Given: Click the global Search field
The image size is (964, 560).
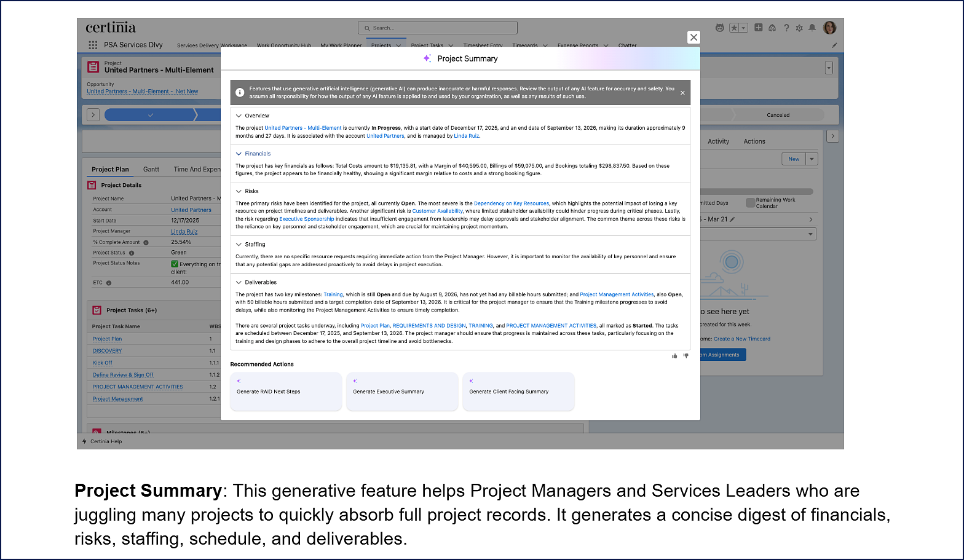Looking at the screenshot, I should (x=438, y=28).
